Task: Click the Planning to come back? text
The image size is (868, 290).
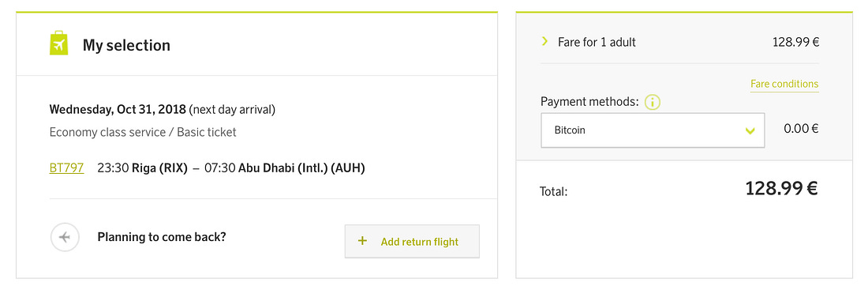Action: point(162,237)
